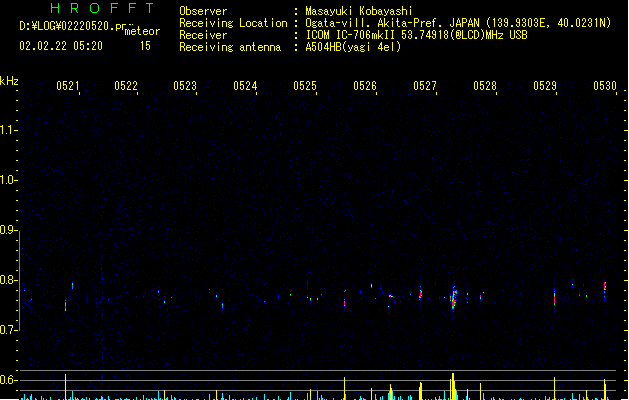The height and width of the screenshot is (400, 629).
Task: Click the 'Receiver' field label
Action: (203, 35)
